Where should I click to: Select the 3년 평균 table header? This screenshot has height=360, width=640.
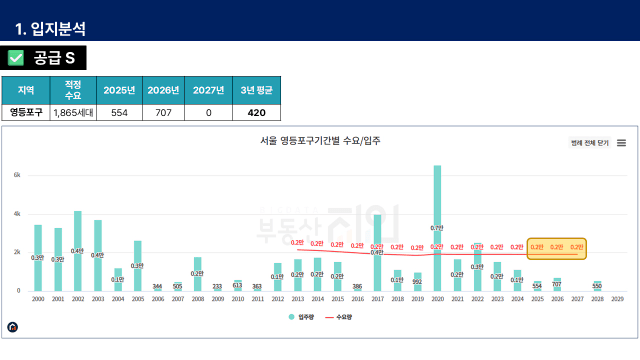pos(256,90)
